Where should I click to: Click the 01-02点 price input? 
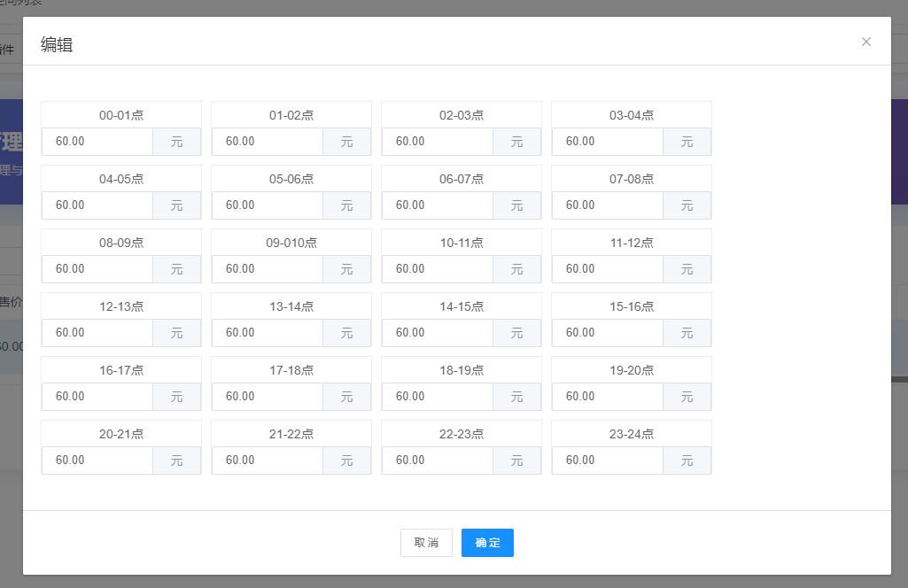click(268, 142)
